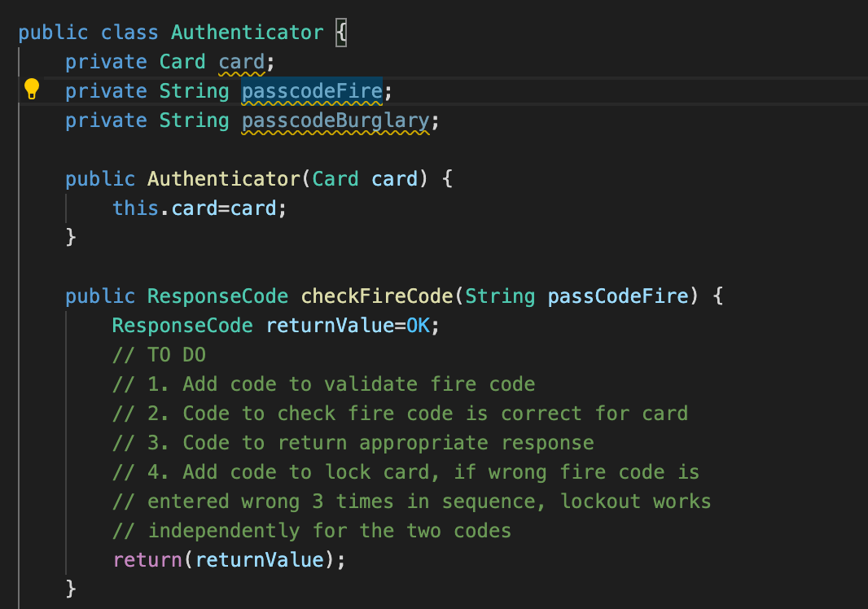The image size is (868, 609).
Task: Click the checkFireCode method name
Action: [376, 296]
